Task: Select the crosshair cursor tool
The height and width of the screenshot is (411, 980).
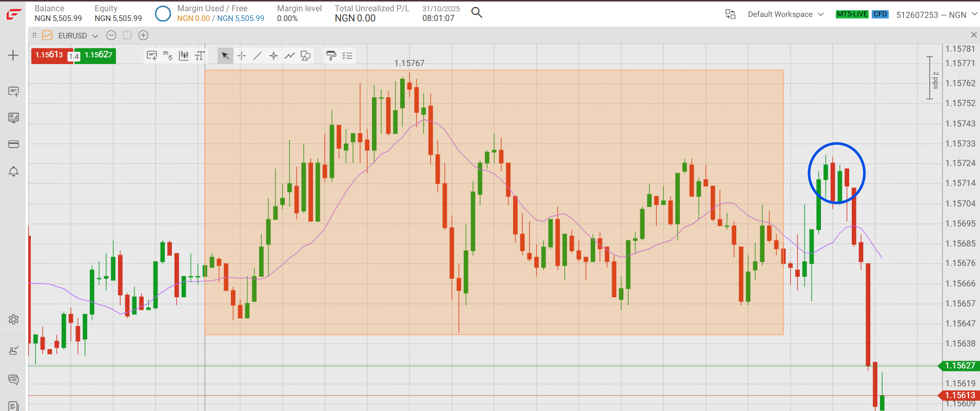Action: click(x=242, y=56)
